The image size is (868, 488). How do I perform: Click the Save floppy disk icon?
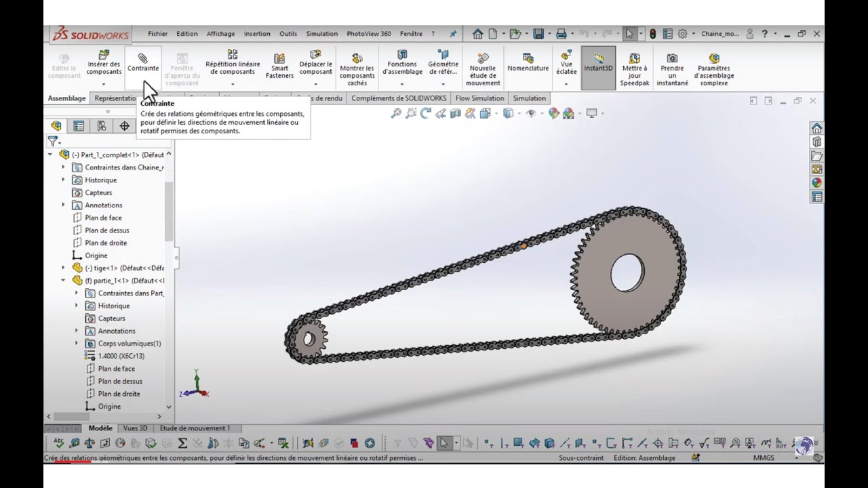[x=538, y=34]
